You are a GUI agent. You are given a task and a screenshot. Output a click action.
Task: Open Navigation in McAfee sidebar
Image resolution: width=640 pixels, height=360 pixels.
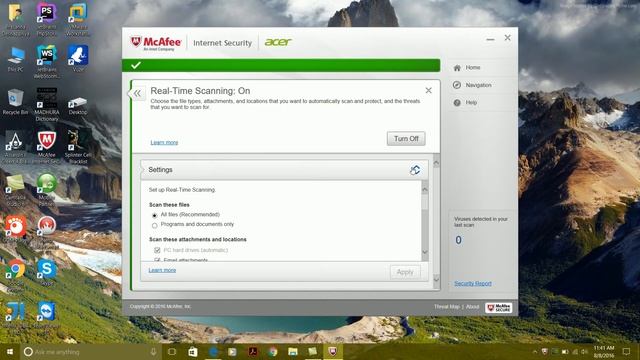(478, 85)
